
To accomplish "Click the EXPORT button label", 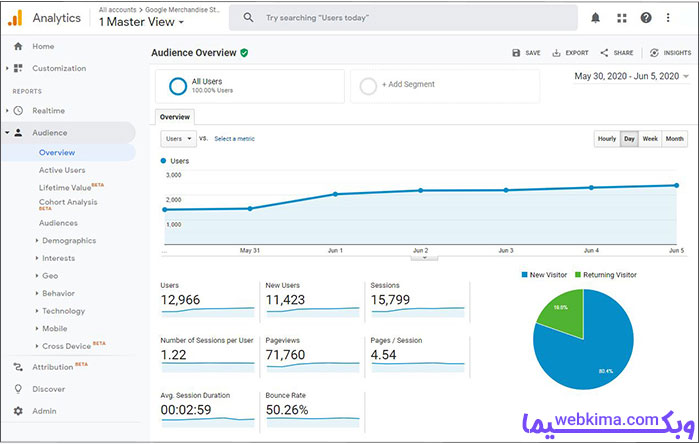I will tap(577, 53).
